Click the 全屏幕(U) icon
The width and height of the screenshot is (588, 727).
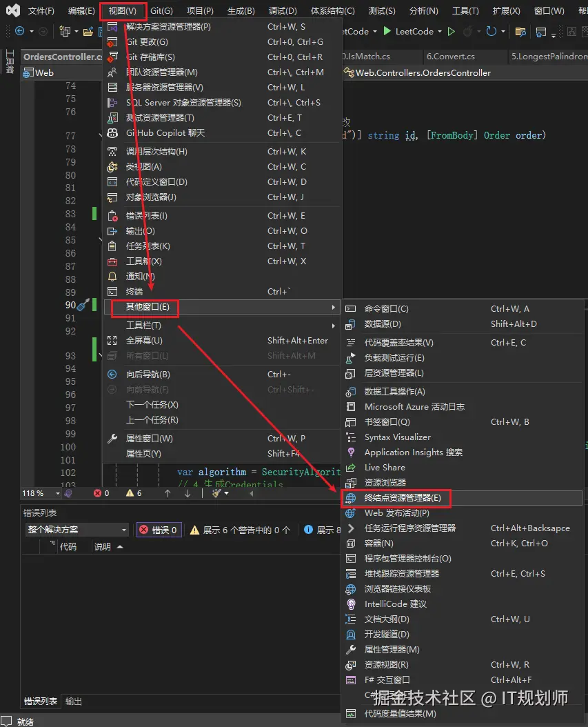112,341
